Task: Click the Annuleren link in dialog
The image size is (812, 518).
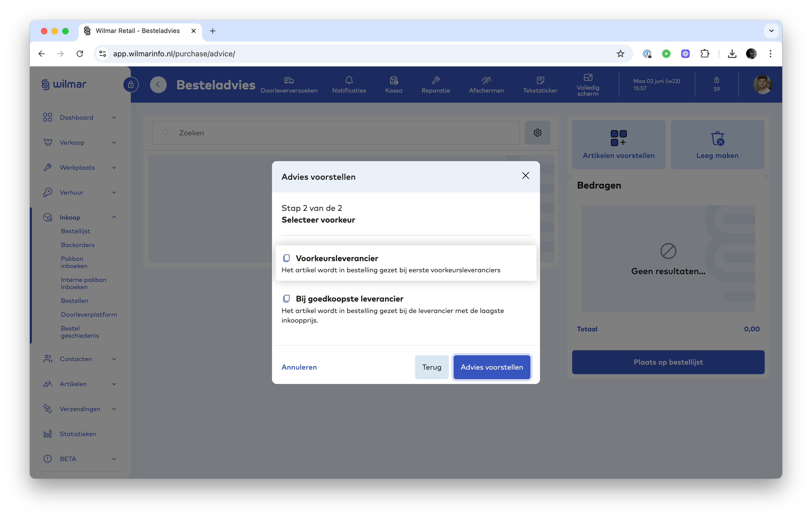Action: click(299, 367)
